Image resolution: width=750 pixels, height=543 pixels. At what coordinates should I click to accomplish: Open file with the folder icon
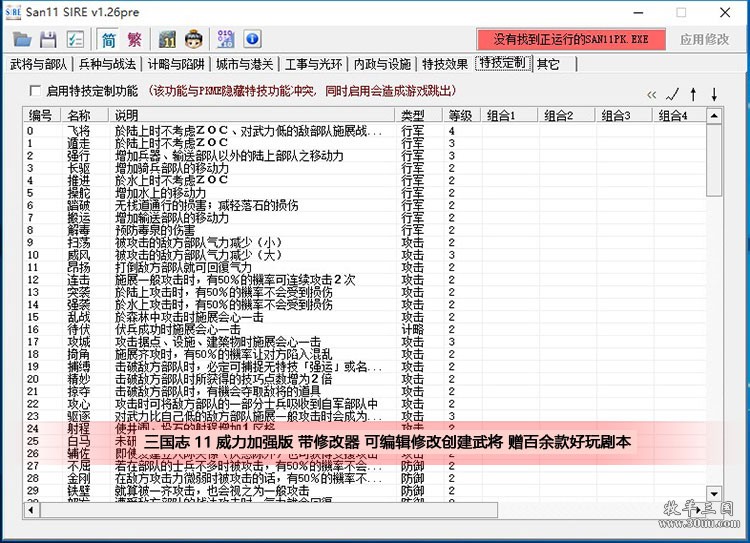(22, 39)
